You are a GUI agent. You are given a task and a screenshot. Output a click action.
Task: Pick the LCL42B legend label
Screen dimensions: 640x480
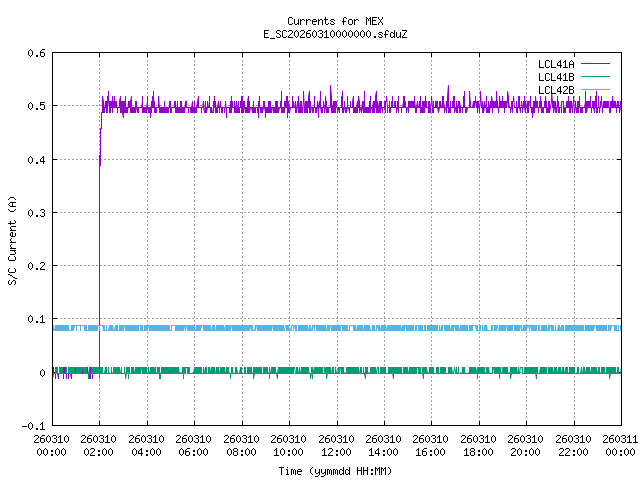click(x=555, y=90)
